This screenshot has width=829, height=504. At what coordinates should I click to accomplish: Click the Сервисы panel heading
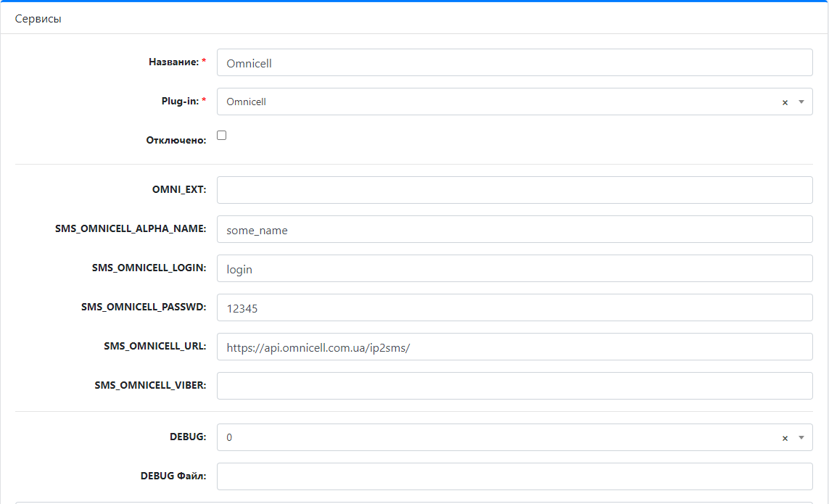38,19
